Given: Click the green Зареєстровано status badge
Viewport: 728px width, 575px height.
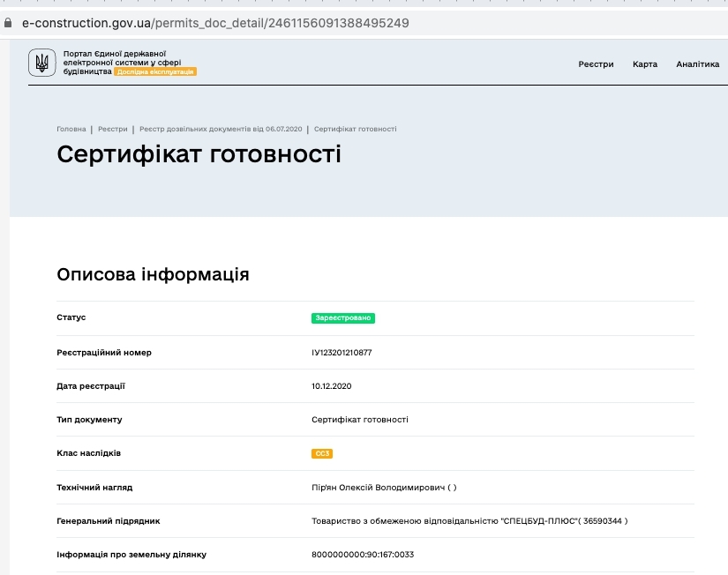Looking at the screenshot, I should tap(343, 317).
